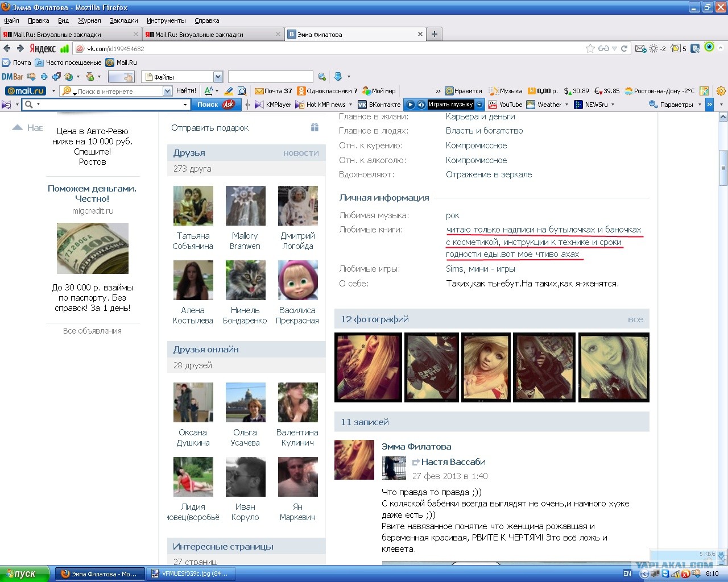Open Василиса Прекрасная friend avatar
This screenshot has width=728, height=582.
[297, 280]
